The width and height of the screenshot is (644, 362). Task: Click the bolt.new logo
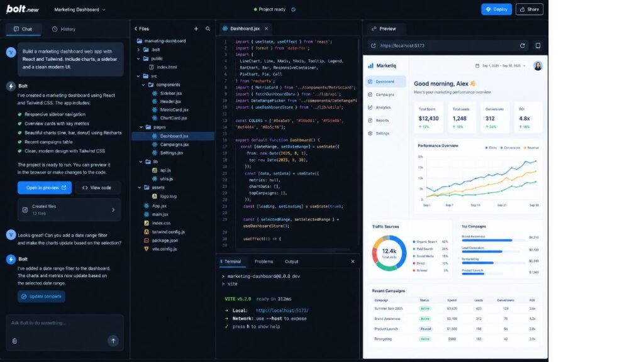coord(22,9)
